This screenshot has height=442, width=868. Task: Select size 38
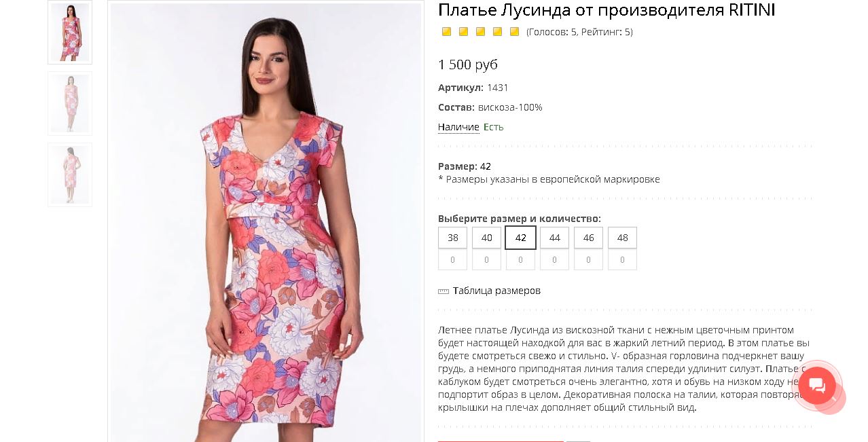[x=452, y=238]
